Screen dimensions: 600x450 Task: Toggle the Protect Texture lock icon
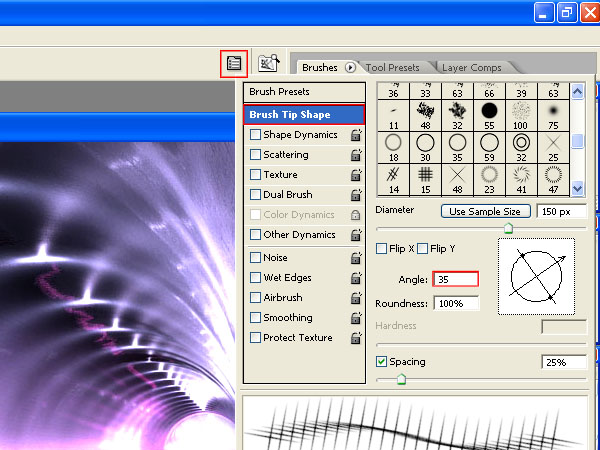[356, 338]
